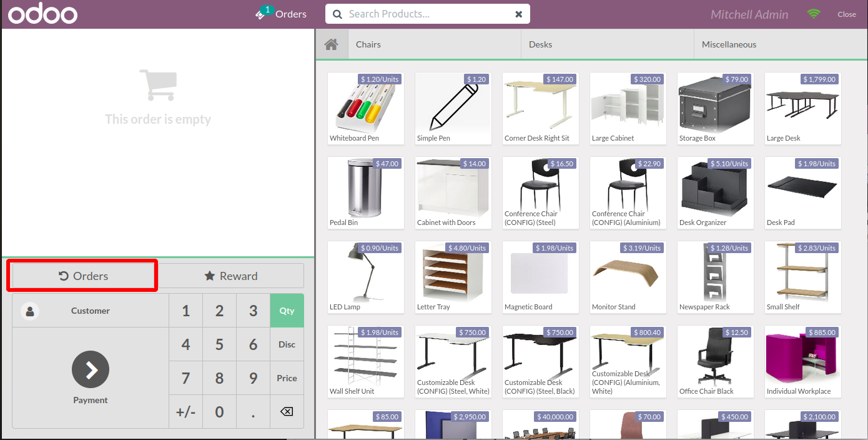Click the Reward button
This screenshot has height=440, width=868.
pyautogui.click(x=231, y=276)
